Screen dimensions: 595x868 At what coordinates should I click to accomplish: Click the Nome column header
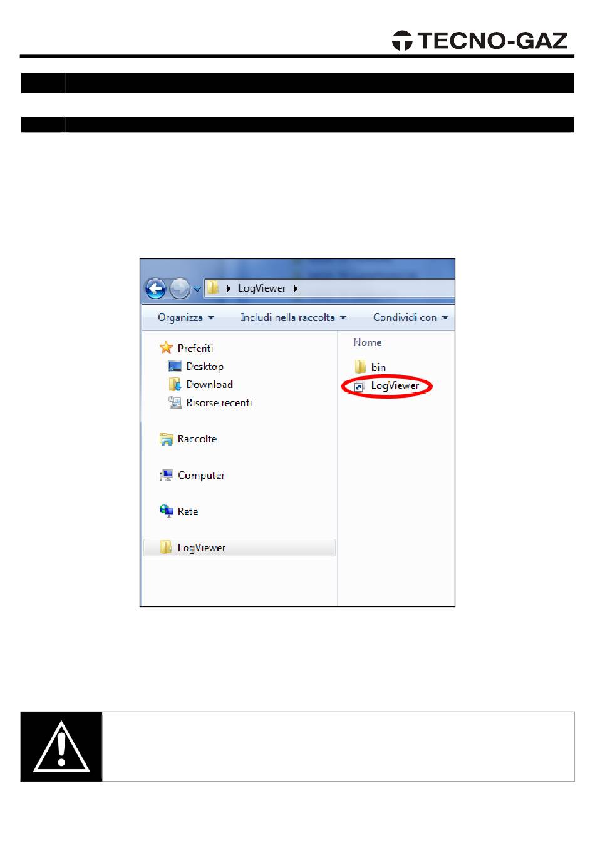click(368, 342)
